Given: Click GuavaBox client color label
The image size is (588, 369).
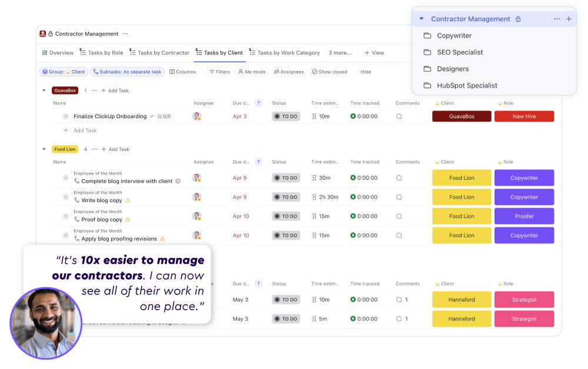Looking at the screenshot, I should [x=462, y=116].
